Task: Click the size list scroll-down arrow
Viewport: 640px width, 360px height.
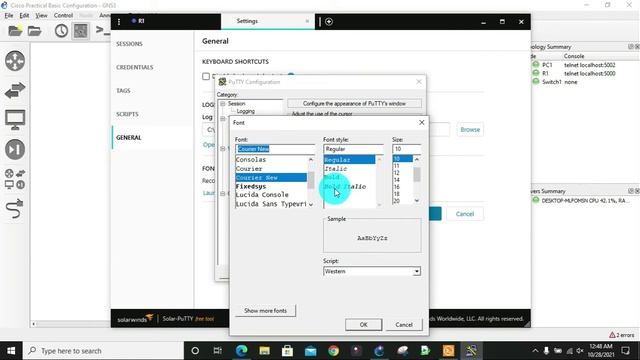Action: pyautogui.click(x=416, y=200)
